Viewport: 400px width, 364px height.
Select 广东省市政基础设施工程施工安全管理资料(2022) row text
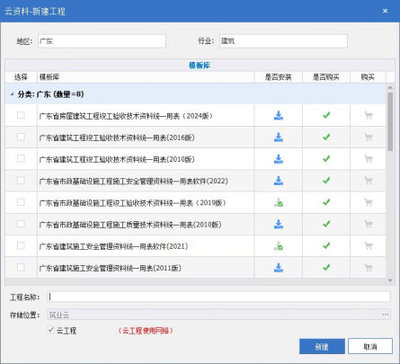coord(134,181)
